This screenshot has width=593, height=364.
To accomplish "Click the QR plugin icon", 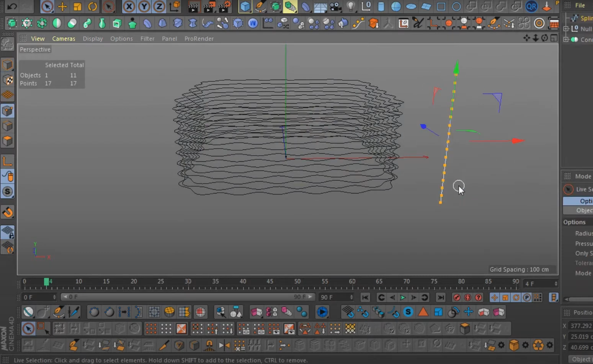I will (x=531, y=6).
